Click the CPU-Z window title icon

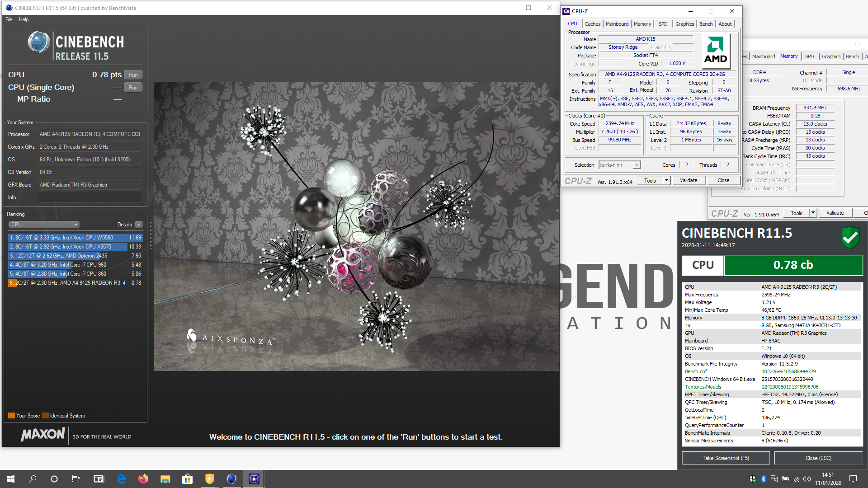click(566, 11)
